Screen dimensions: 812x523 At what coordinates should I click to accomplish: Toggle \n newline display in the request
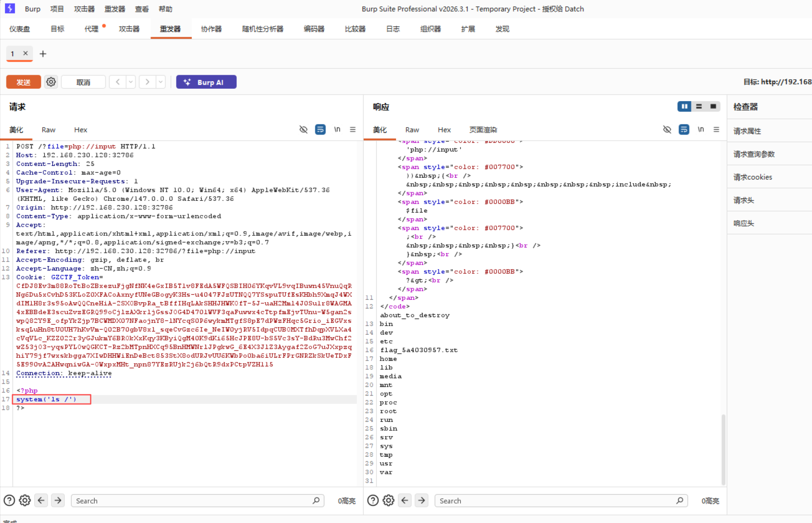tap(337, 130)
